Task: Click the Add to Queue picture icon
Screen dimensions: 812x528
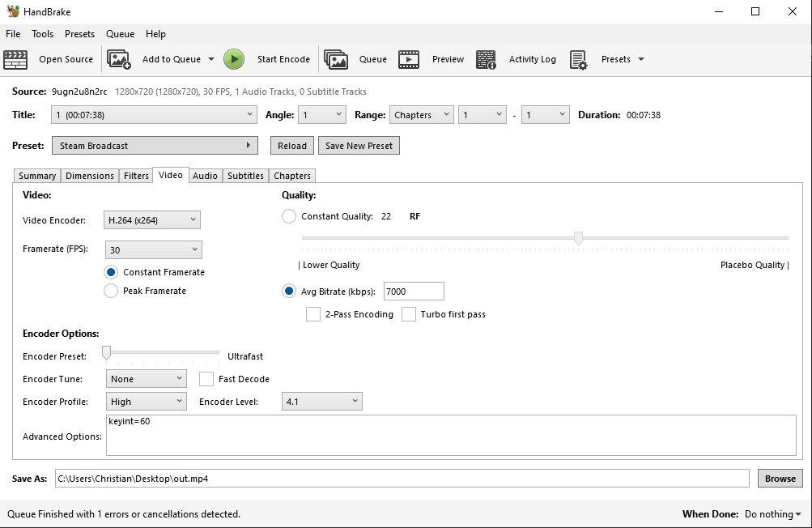Action: 119,60
